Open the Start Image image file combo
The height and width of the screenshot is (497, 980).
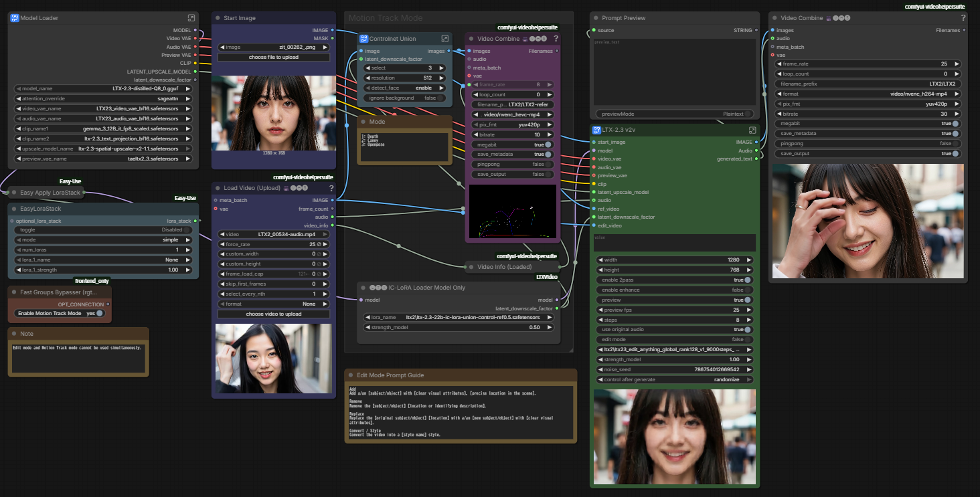click(x=274, y=47)
